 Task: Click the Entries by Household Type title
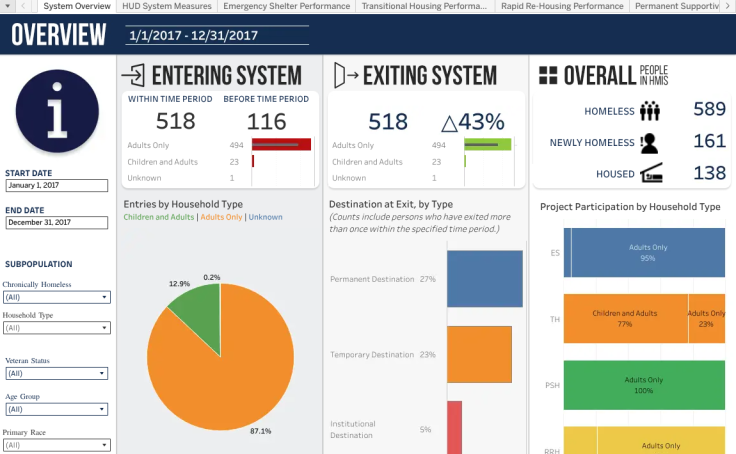point(183,204)
